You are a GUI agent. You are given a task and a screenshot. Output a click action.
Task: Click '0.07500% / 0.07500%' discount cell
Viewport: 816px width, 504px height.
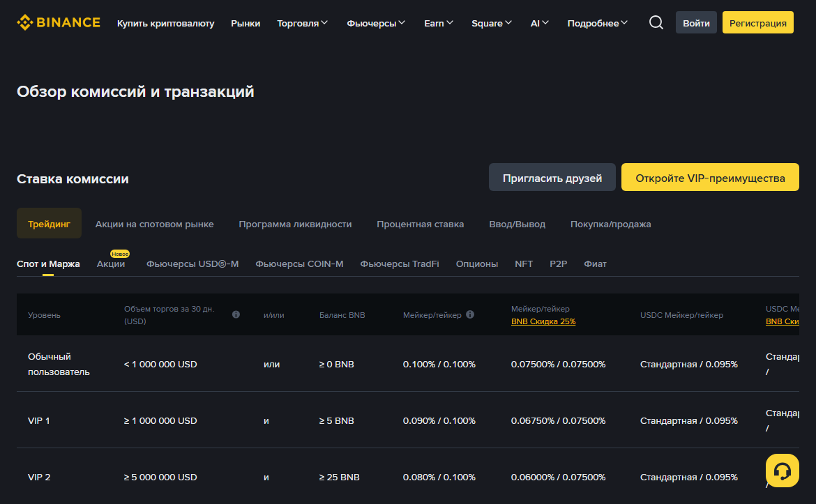coord(559,364)
